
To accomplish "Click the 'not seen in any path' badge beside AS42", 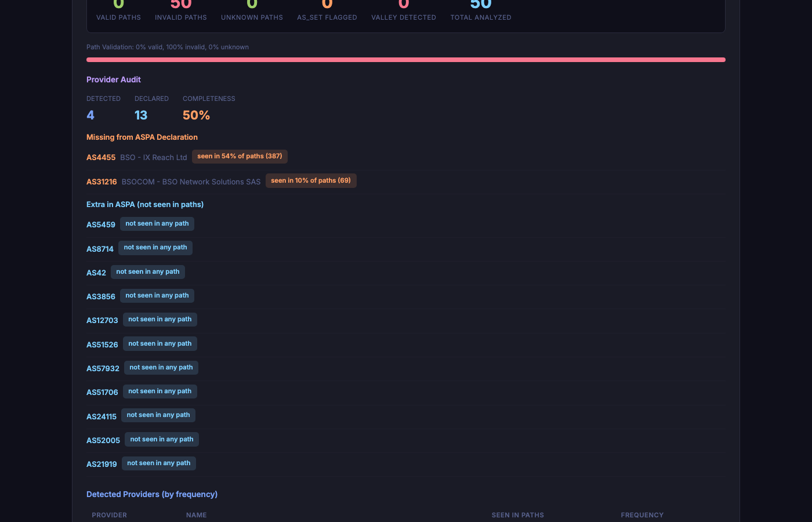I will [x=148, y=272].
